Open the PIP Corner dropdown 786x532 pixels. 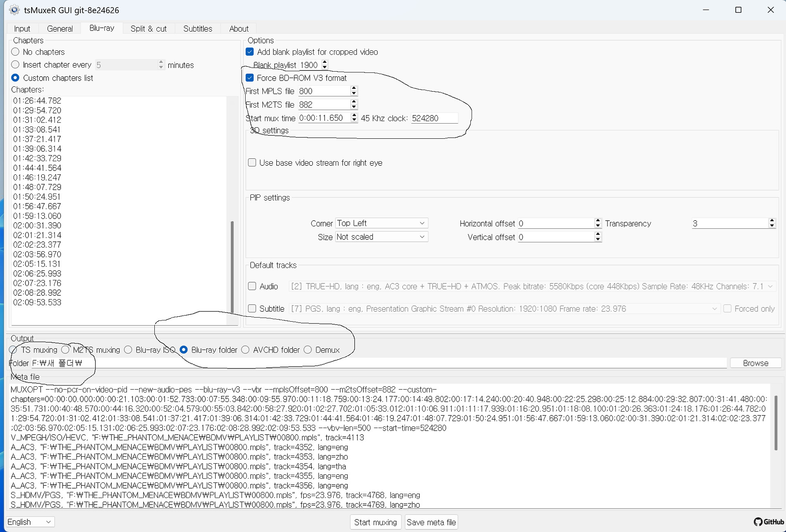(381, 223)
